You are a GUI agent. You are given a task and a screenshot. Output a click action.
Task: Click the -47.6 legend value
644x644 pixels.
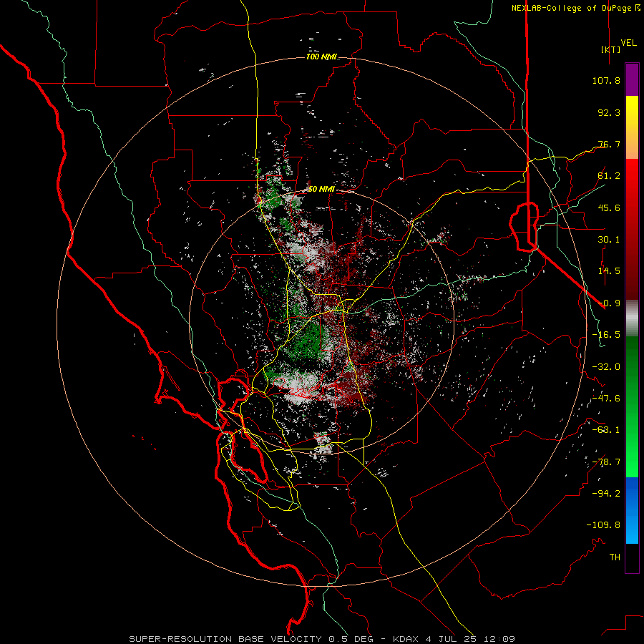[x=606, y=399]
